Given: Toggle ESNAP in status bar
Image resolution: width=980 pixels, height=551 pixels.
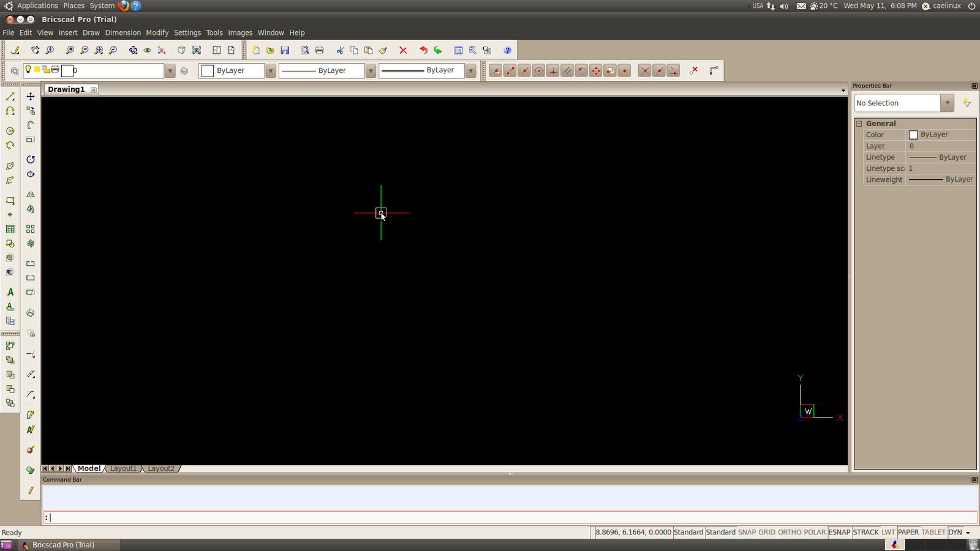Looking at the screenshot, I should pyautogui.click(x=840, y=532).
